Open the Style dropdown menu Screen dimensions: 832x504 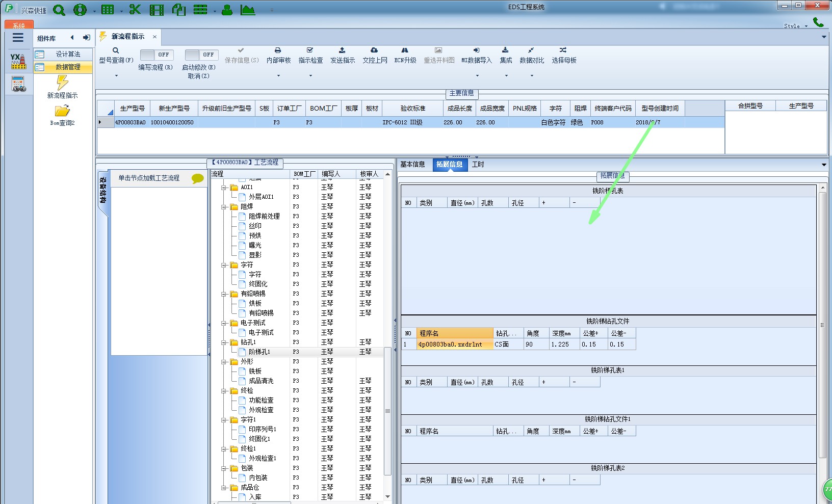(796, 26)
